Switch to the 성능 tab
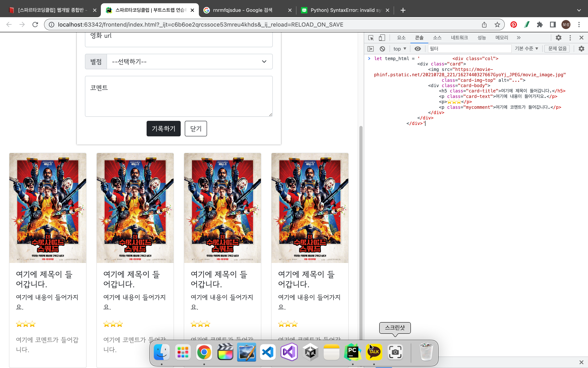Screen dimensions: 588x368 (x=482, y=38)
